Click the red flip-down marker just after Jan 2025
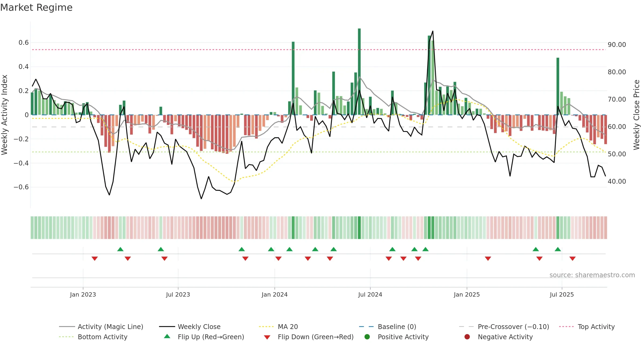This screenshot has height=362, width=644. tap(488, 258)
